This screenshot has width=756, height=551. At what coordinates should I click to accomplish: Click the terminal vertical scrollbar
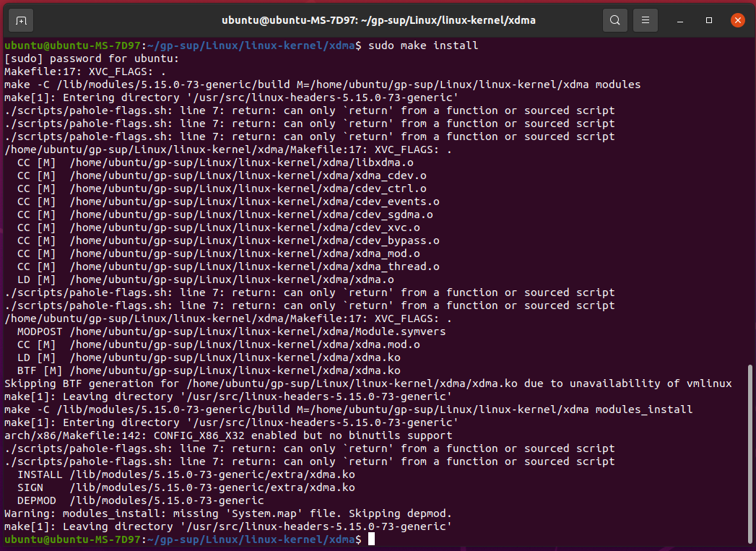[750, 453]
